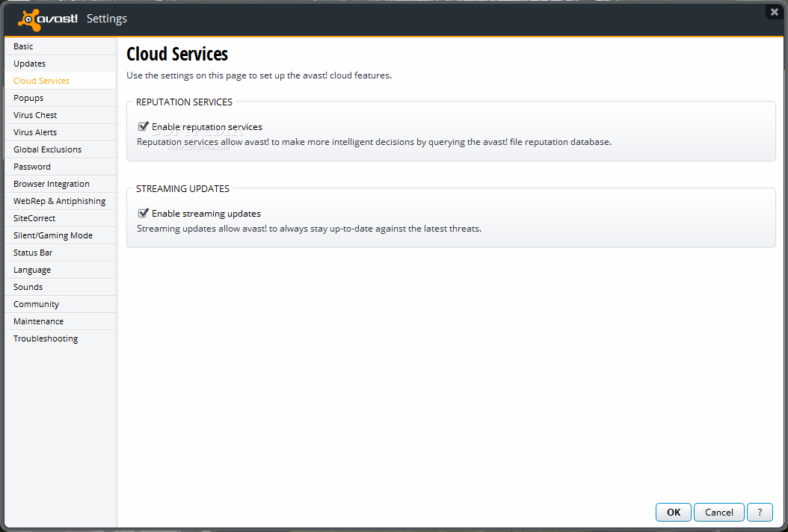Image resolution: width=788 pixels, height=532 pixels.
Task: Open WebRep & Antiphishing settings
Action: 61,201
